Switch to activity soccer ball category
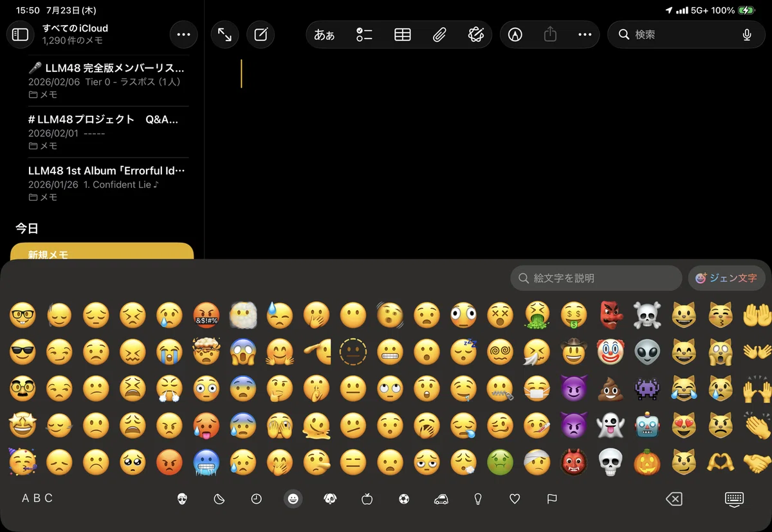The width and height of the screenshot is (772, 532). point(403,499)
